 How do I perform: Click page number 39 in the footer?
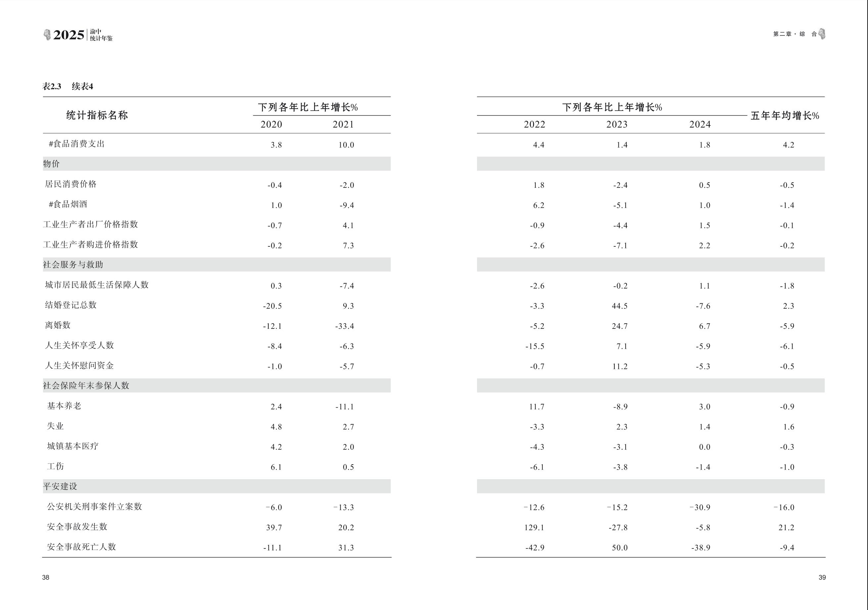tap(822, 578)
